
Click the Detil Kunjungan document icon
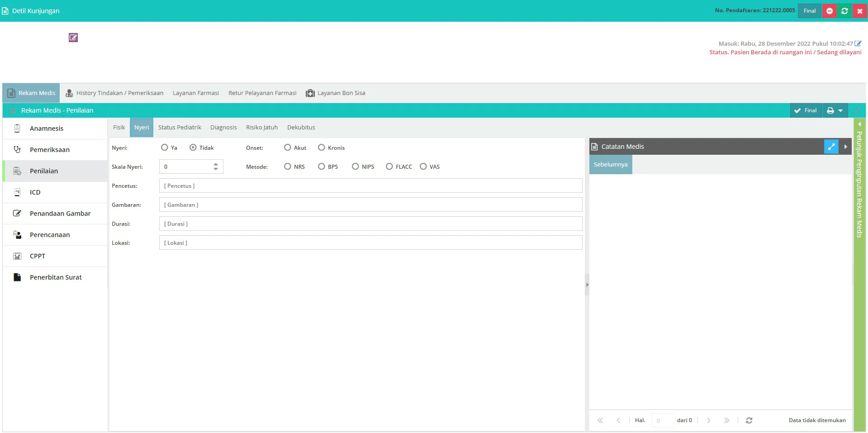point(5,11)
